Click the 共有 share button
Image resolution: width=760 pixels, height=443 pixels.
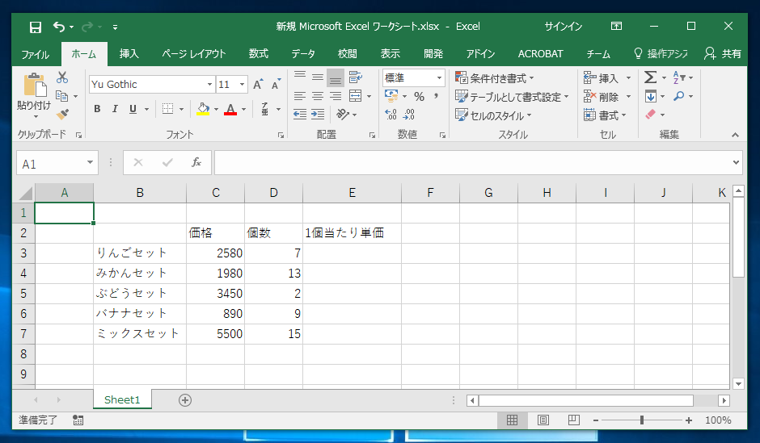[723, 54]
